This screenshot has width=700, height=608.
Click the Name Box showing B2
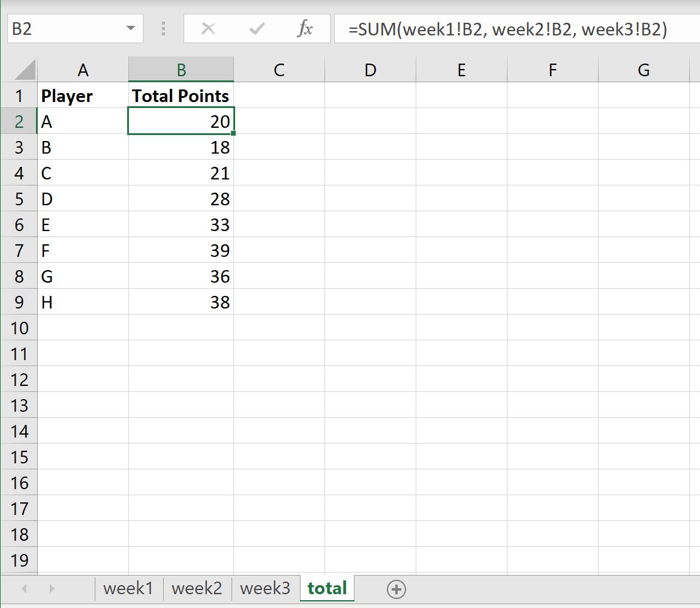click(x=66, y=29)
